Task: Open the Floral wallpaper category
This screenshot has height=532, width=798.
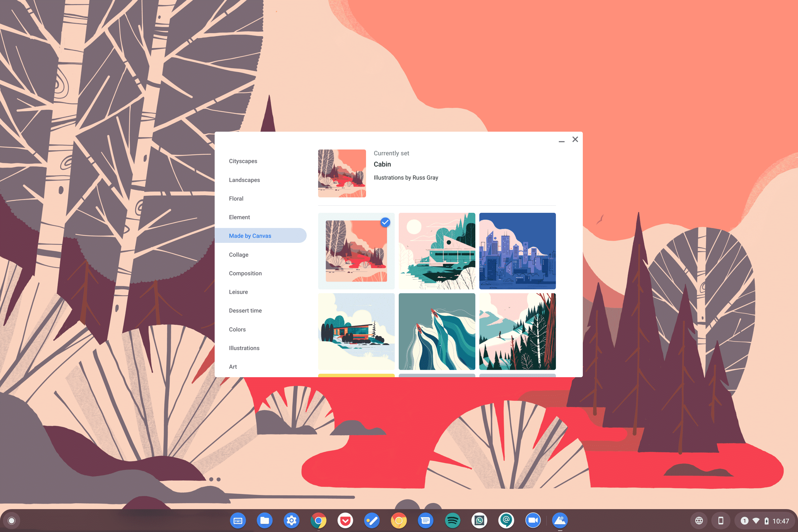Action: pyautogui.click(x=236, y=198)
